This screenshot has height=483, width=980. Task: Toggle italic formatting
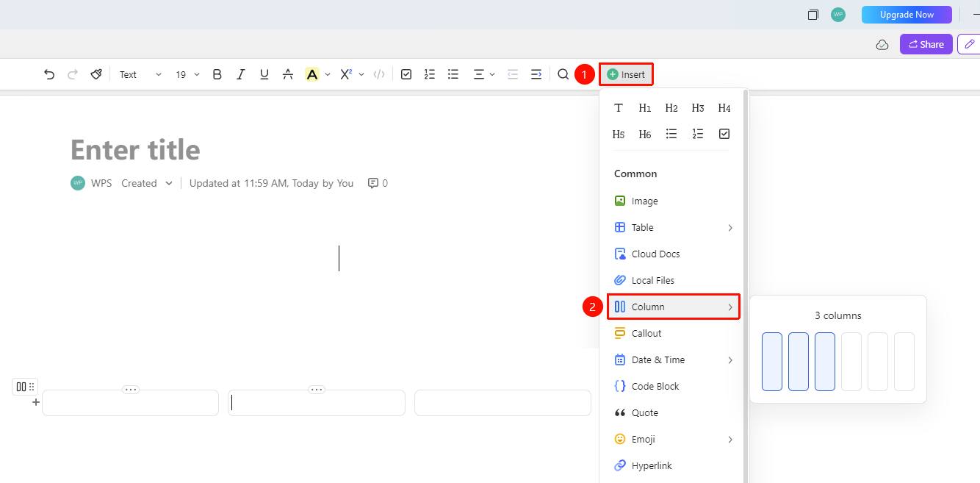pos(240,74)
